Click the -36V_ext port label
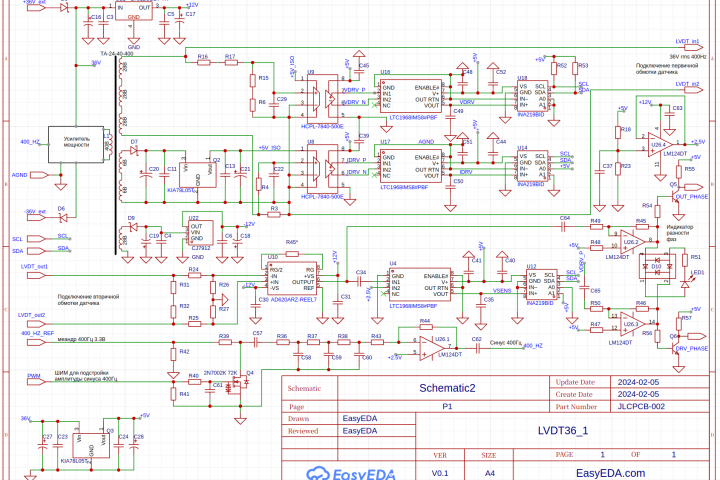Screen dimensions: 720x480 [x=35, y=212]
